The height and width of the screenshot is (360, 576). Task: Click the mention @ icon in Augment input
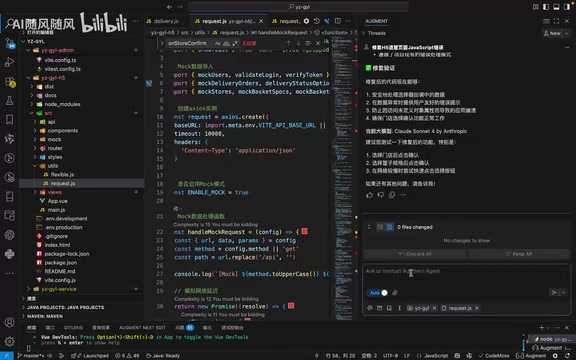(370, 308)
